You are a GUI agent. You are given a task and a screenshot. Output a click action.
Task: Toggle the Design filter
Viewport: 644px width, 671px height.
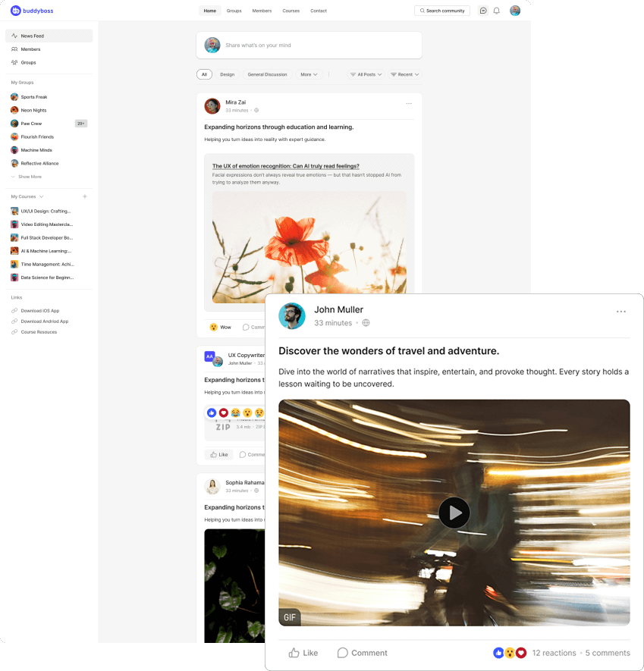click(x=227, y=74)
